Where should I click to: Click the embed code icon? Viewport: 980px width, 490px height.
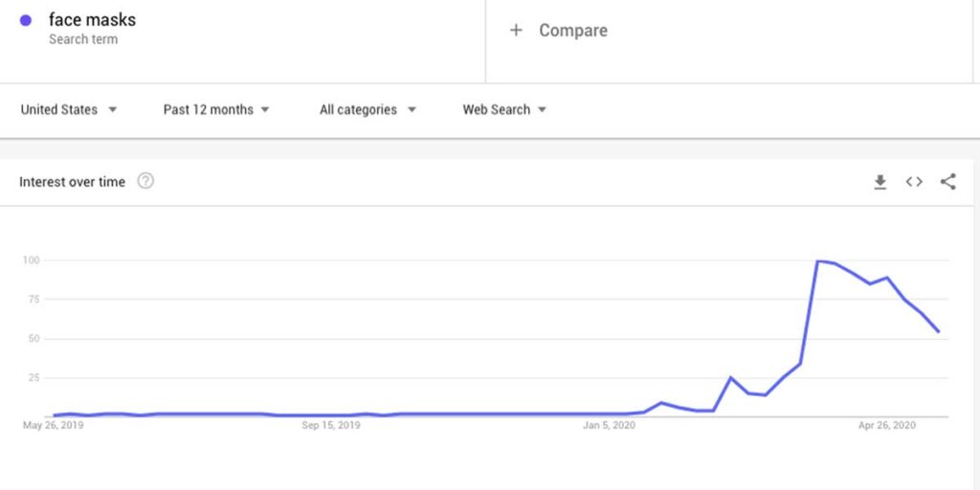(914, 182)
